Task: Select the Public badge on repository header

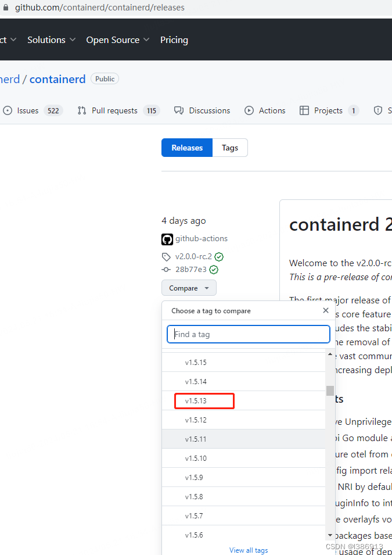Action: 104,78
